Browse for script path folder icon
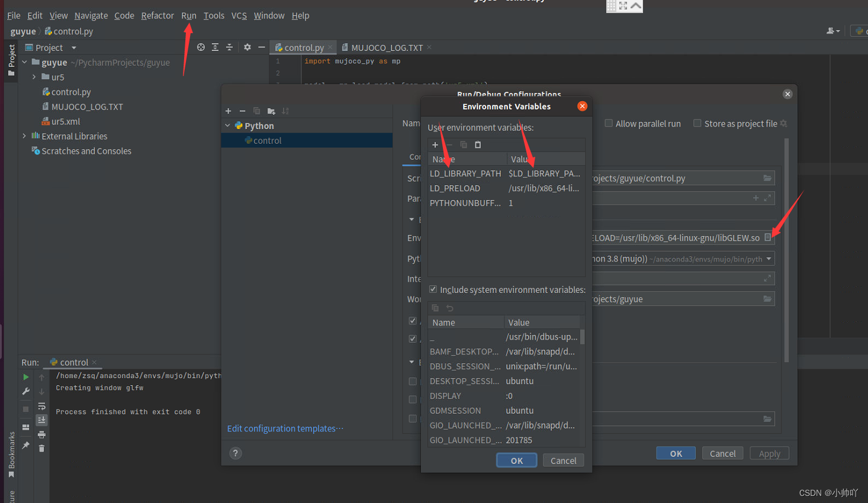The height and width of the screenshot is (503, 868). tap(767, 178)
